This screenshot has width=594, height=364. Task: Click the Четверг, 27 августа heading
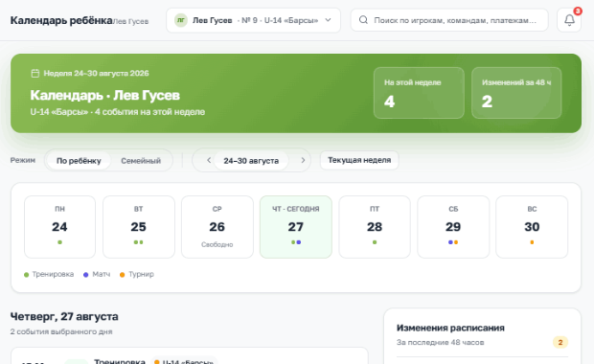[64, 316]
